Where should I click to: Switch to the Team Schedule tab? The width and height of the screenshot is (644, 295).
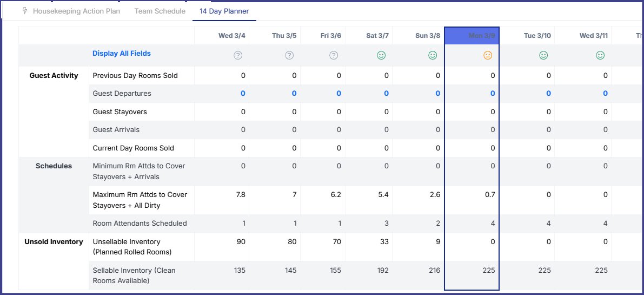point(160,11)
